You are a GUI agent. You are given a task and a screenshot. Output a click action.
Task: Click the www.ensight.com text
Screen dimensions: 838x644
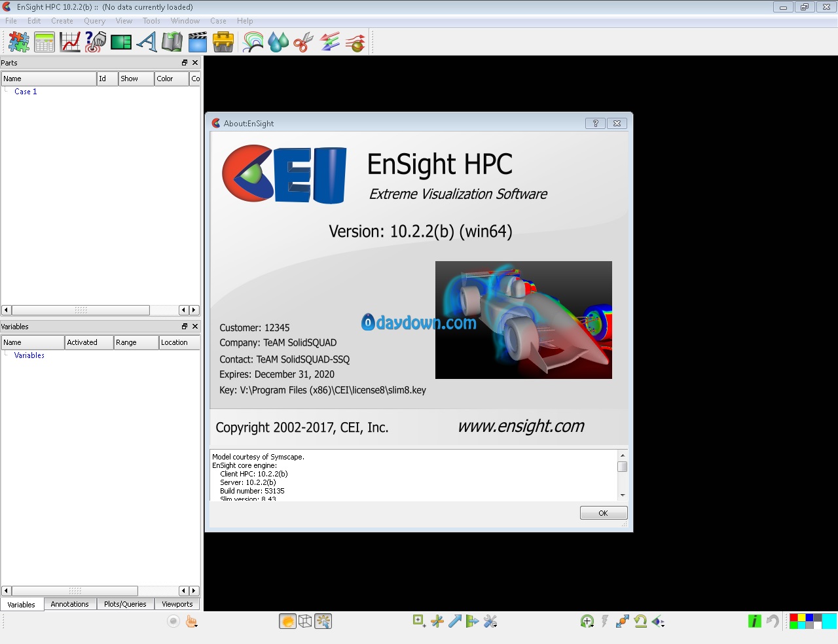pyautogui.click(x=521, y=426)
